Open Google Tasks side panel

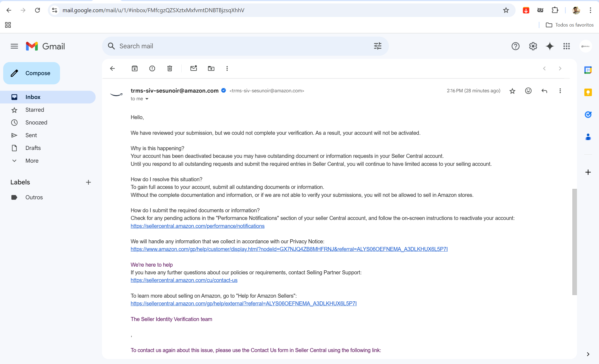pyautogui.click(x=588, y=115)
